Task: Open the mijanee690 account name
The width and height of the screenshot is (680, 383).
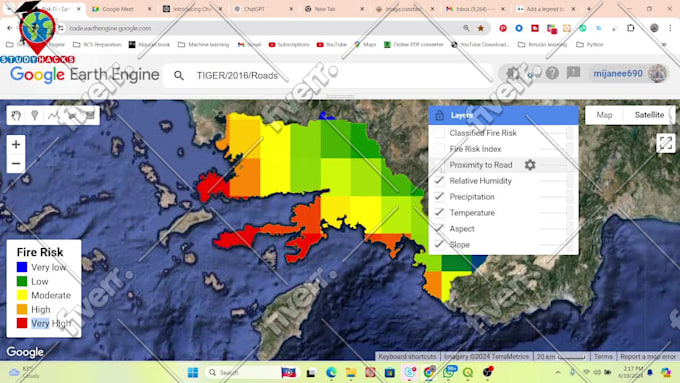Action: pyautogui.click(x=618, y=73)
